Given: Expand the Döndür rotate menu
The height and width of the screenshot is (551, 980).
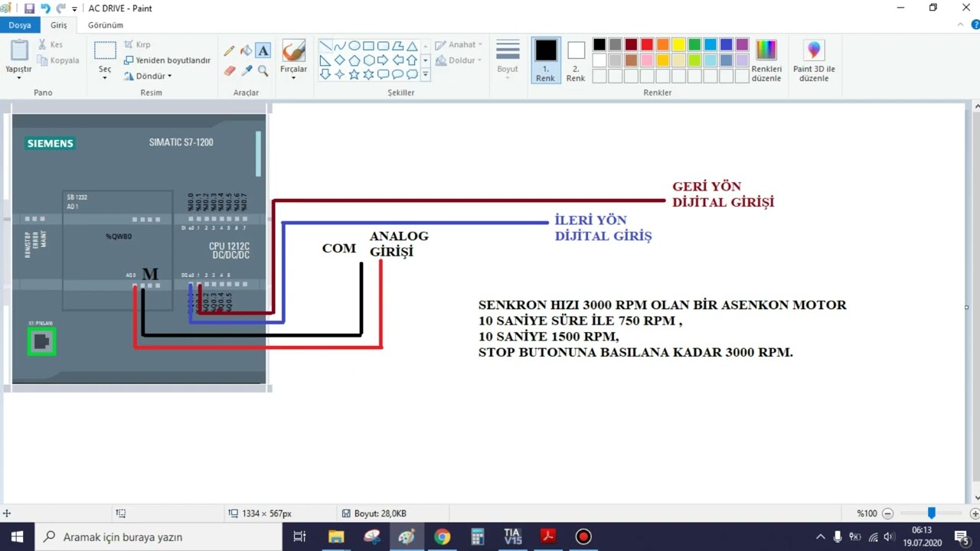Looking at the screenshot, I should 169,76.
